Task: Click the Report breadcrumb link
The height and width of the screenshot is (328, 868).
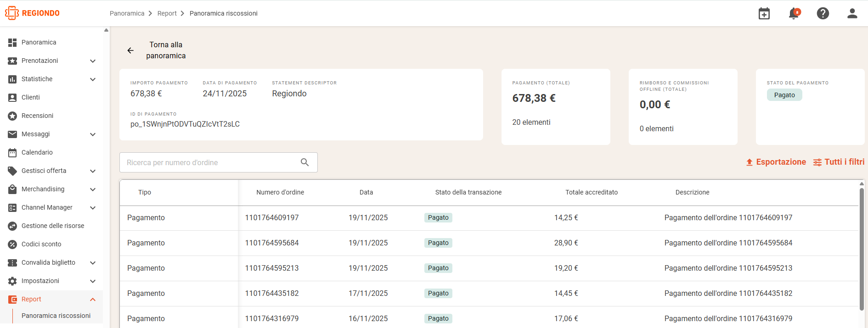Action: point(167,13)
